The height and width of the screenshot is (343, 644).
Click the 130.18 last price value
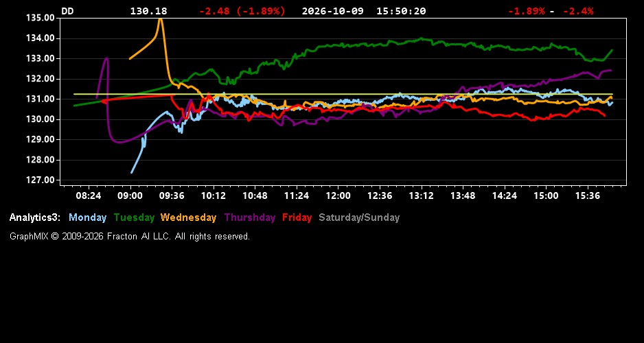pos(149,11)
